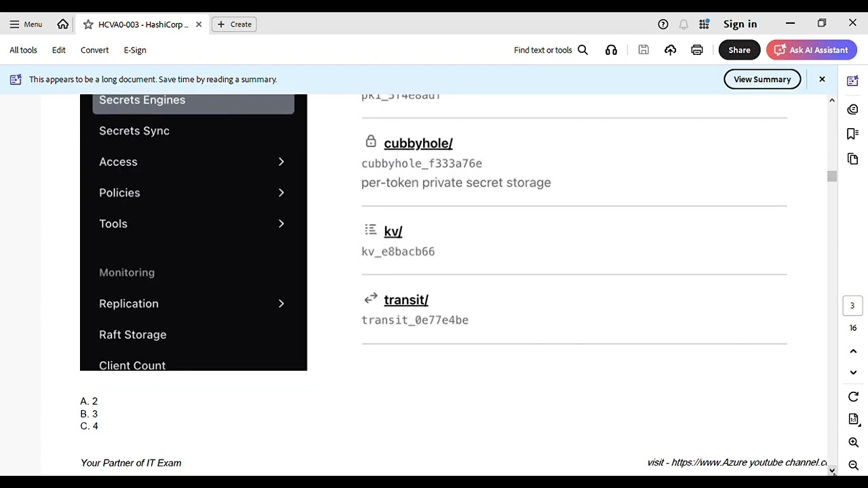
Task: Click the Find text or tools search
Action: point(551,50)
